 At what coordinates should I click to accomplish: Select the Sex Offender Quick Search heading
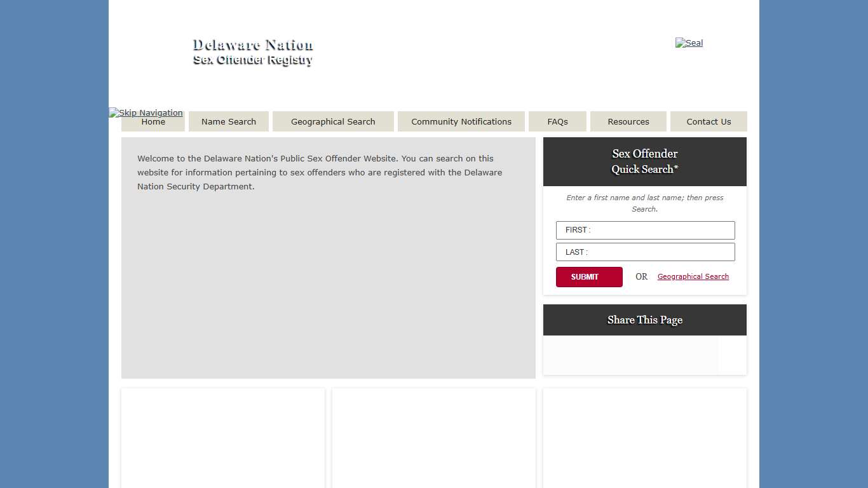644,161
